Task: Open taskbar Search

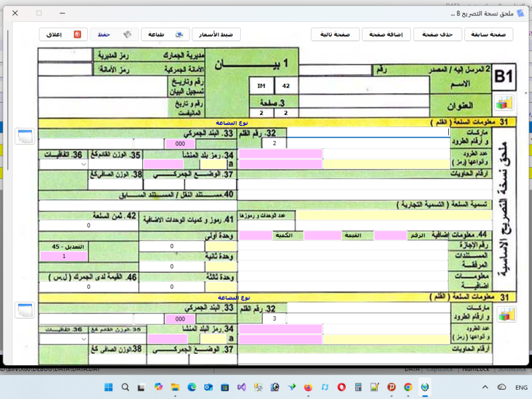Action: 125,387
